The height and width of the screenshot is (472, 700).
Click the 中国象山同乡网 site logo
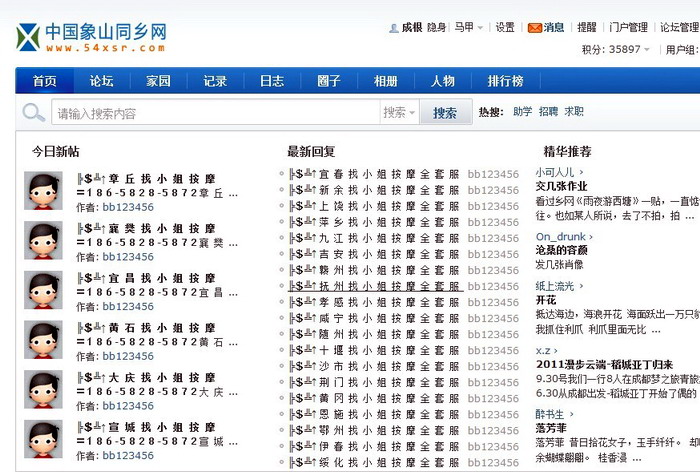91,36
